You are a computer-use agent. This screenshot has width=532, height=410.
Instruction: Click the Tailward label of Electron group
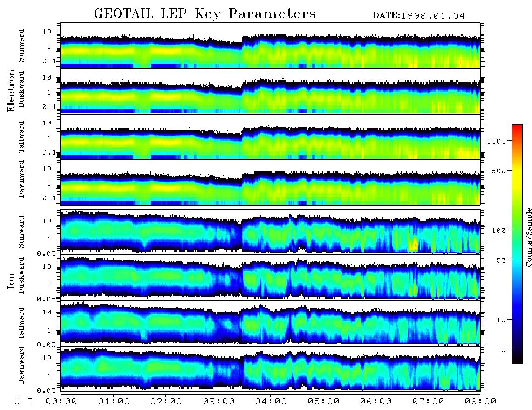click(x=21, y=137)
